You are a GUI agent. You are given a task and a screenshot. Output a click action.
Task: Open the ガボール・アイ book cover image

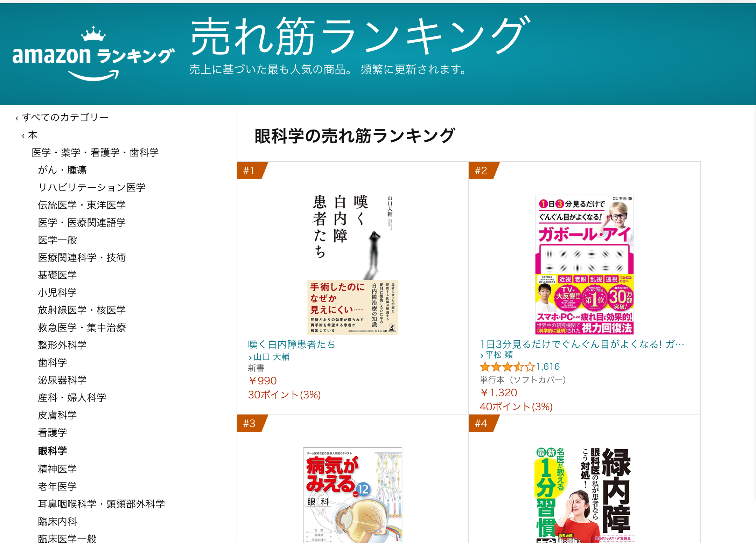tap(584, 265)
